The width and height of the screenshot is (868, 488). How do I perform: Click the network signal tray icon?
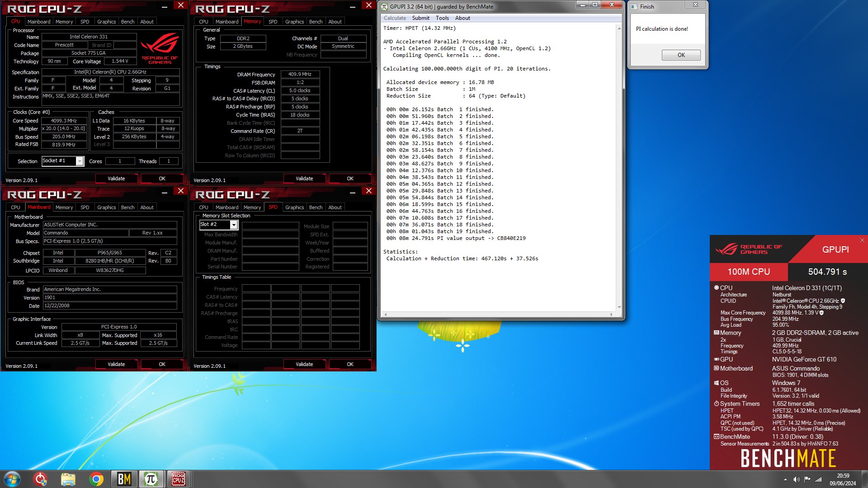(818, 479)
